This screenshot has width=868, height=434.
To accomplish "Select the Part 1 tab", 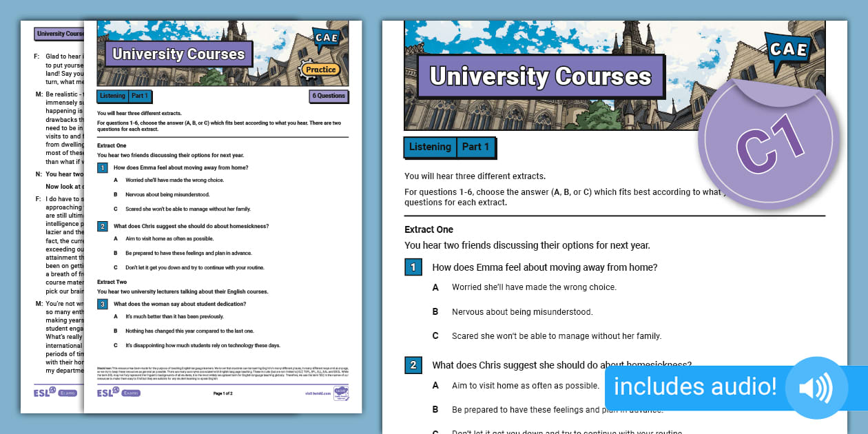I will [475, 147].
